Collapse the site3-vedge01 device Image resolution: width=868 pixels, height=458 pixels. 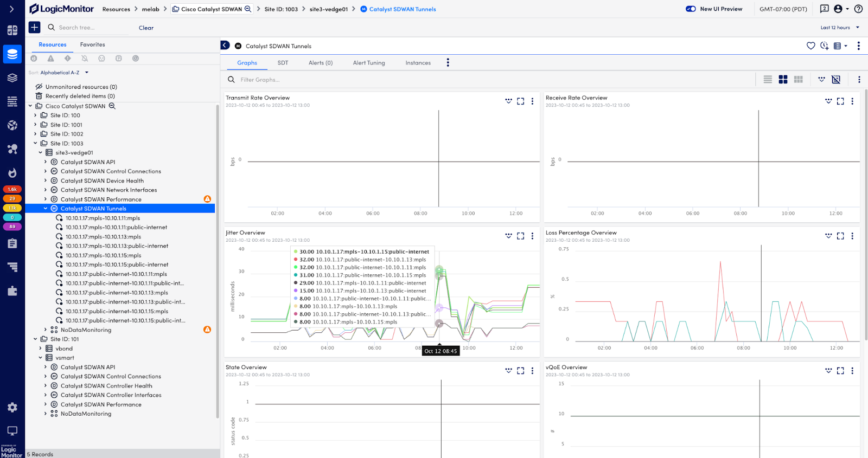40,153
